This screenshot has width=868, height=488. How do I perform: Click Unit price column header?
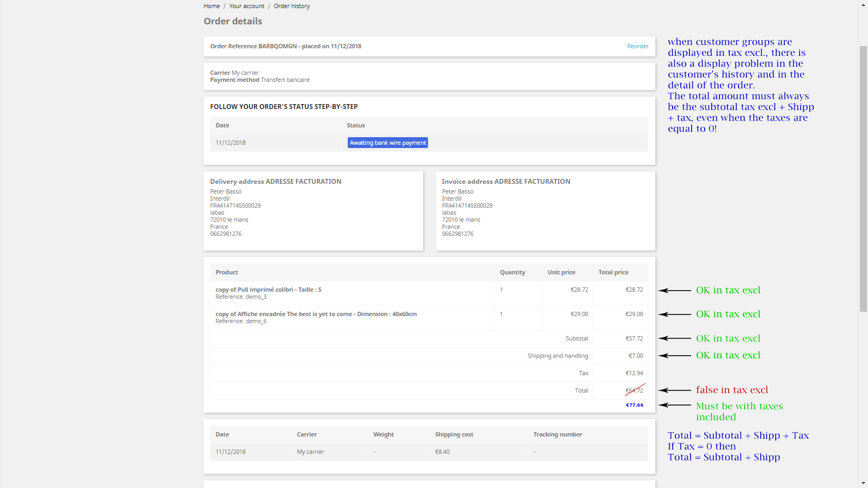point(561,272)
